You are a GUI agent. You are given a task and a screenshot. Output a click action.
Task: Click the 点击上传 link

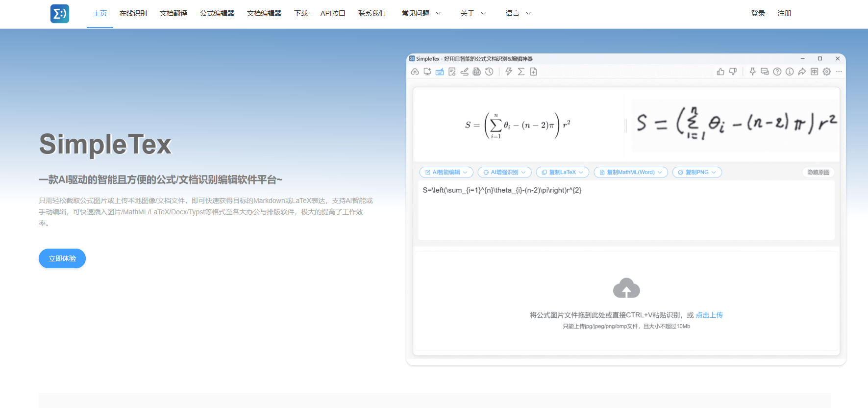click(x=709, y=315)
